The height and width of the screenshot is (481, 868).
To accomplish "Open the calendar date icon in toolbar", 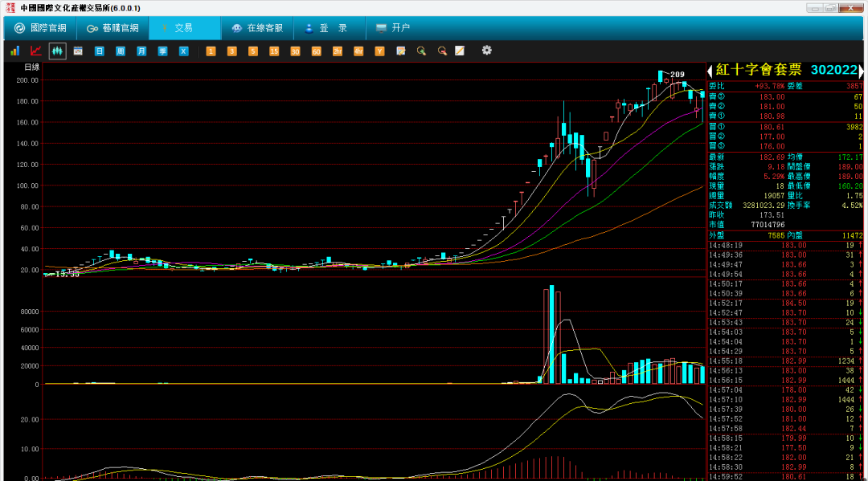I will 78,51.
